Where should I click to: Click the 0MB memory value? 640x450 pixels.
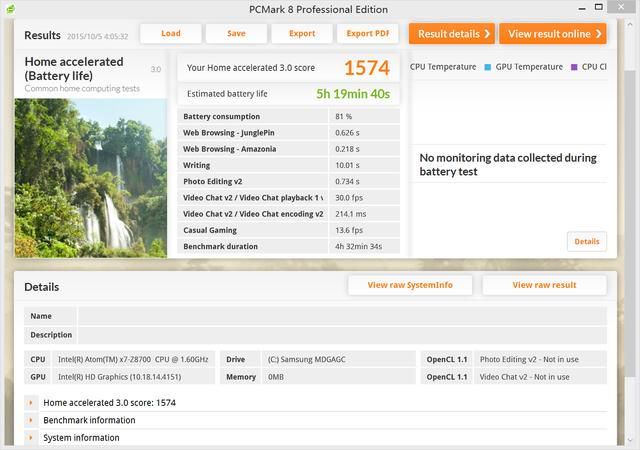tap(276, 377)
